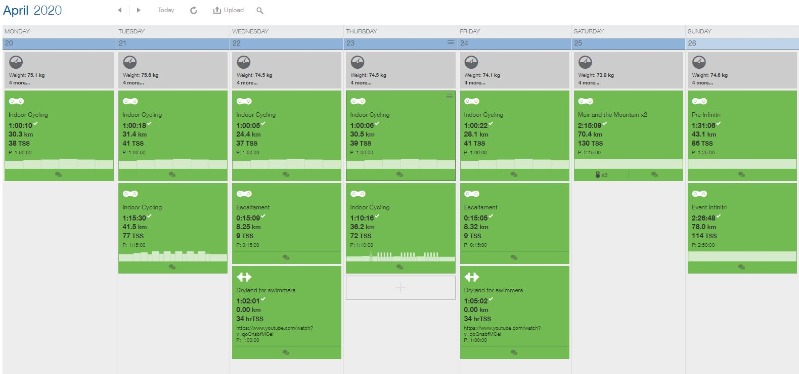Open Friday's Escaltement workout comments icon
This screenshot has width=799, height=374.
[514, 258]
